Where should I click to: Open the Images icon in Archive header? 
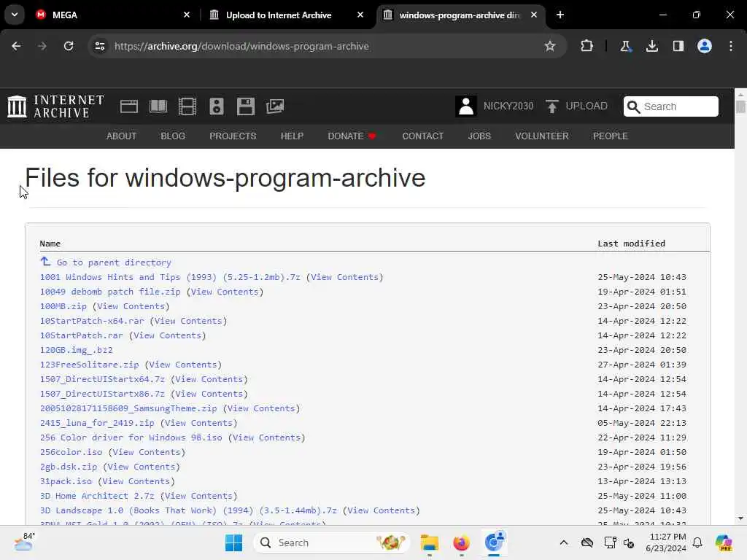(275, 106)
